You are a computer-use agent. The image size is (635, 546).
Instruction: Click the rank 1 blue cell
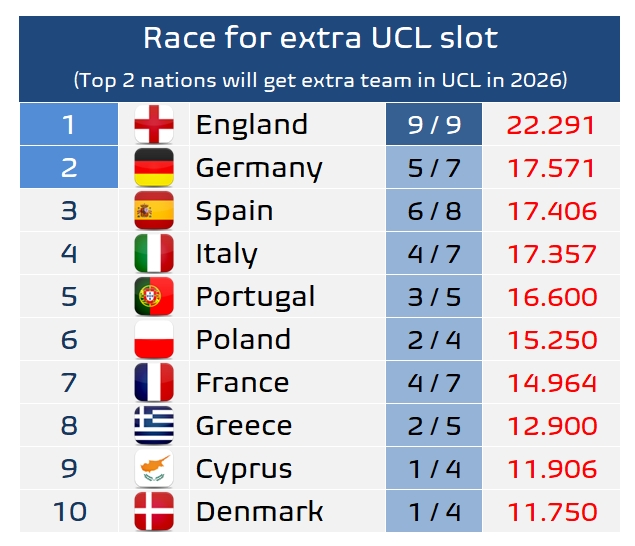[68, 125]
